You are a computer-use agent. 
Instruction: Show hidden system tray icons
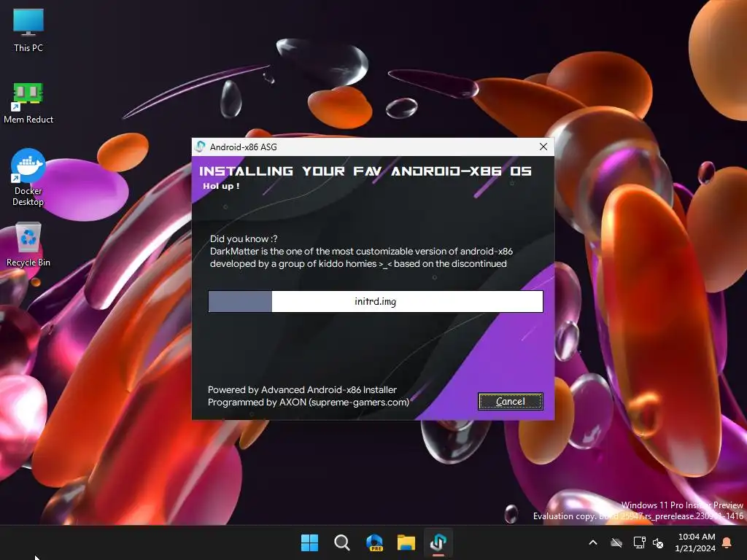coord(593,542)
